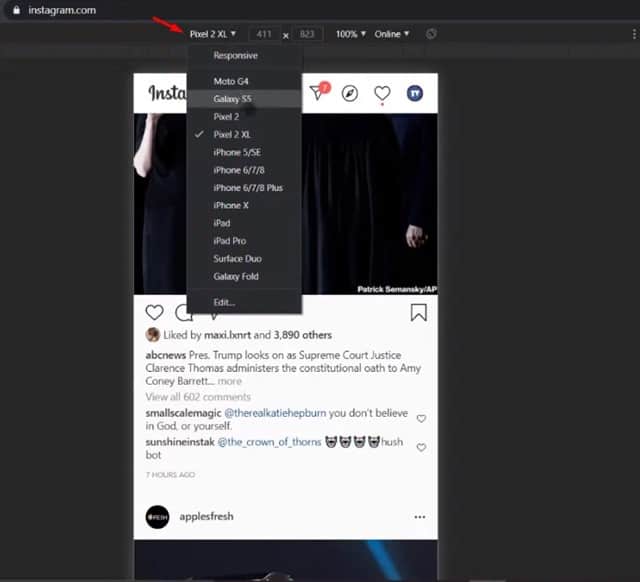
Task: Choose Pixel 2 device
Action: [x=244, y=117]
